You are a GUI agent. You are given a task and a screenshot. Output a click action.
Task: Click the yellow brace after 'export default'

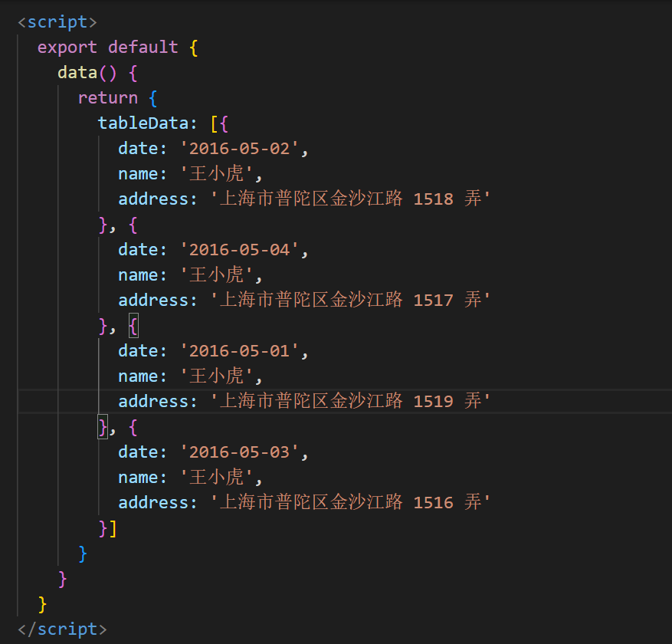point(193,48)
